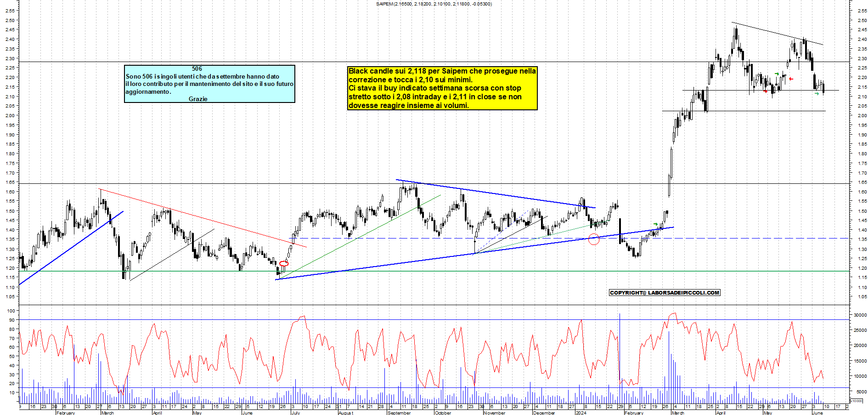The width and height of the screenshot is (868, 415).
Task: Click the line 'Black candle sui 2,118 per Saipem'
Action: pyautogui.click(x=442, y=71)
